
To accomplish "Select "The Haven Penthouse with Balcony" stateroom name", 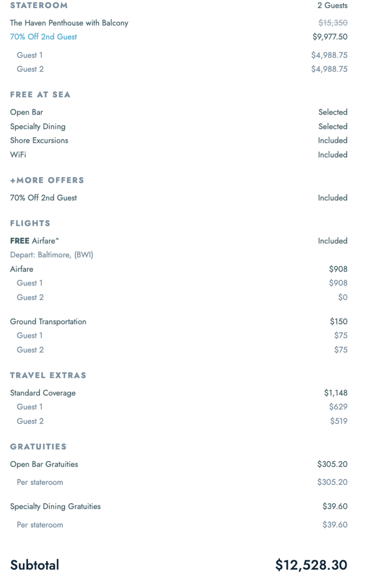I will [x=69, y=23].
